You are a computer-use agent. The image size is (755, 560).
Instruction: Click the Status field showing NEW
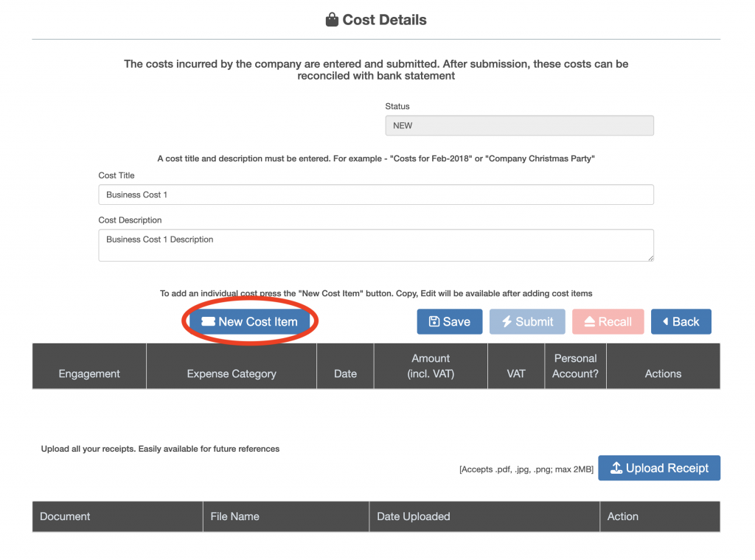(519, 126)
